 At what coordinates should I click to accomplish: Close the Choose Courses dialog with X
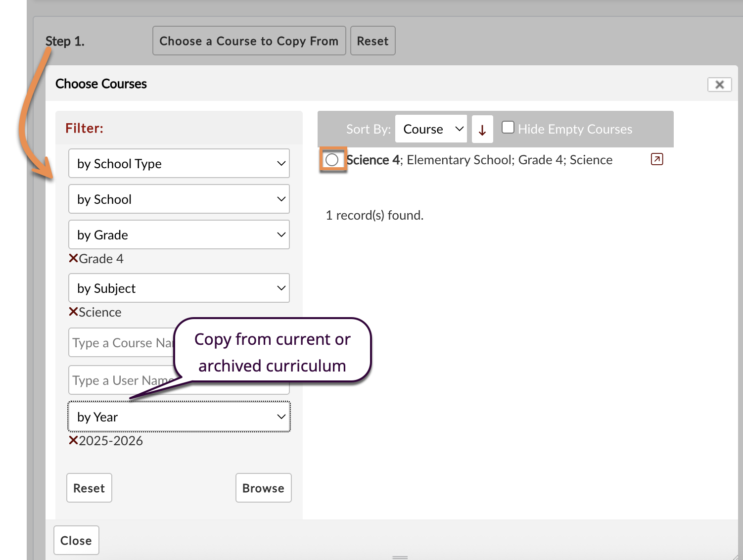pos(719,85)
